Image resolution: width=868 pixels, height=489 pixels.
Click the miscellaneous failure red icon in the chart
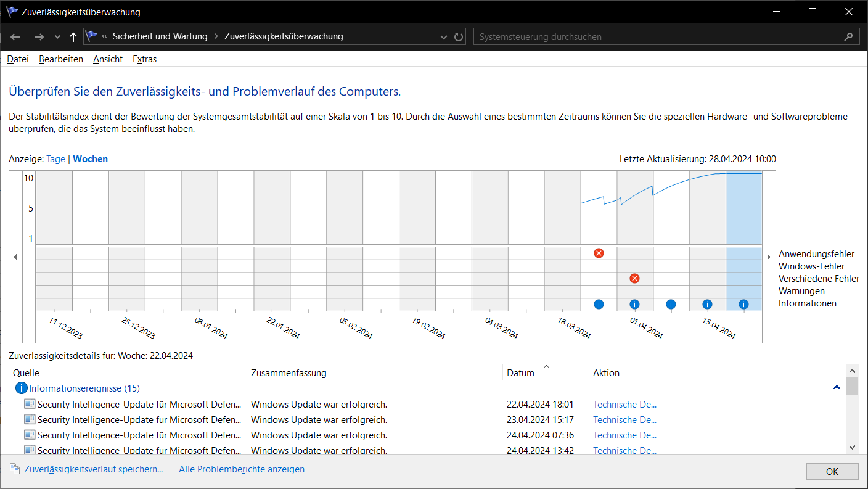[x=634, y=278]
